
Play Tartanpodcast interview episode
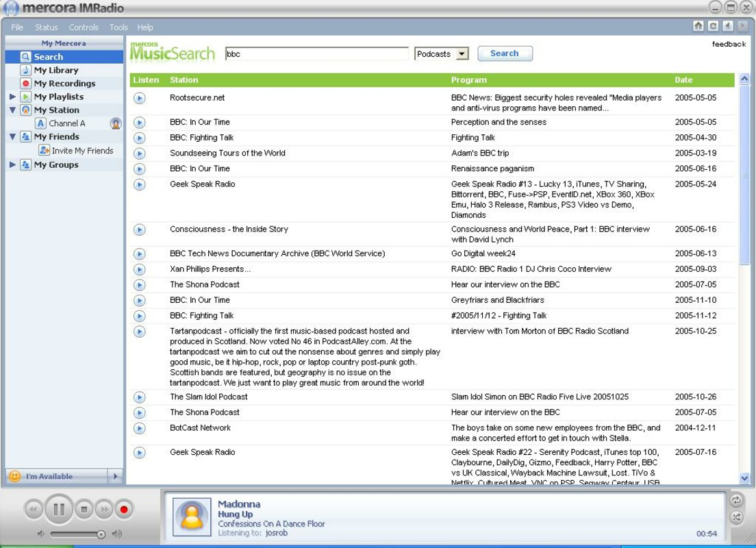139,332
